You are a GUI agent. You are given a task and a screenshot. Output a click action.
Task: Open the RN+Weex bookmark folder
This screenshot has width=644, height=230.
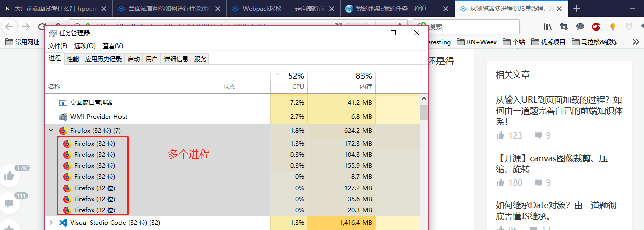476,42
